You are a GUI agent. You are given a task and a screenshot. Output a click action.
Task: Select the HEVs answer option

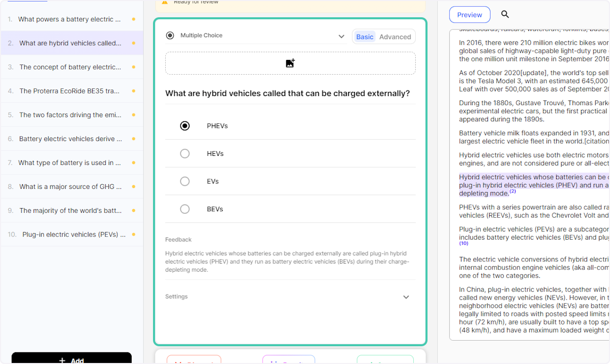(185, 153)
